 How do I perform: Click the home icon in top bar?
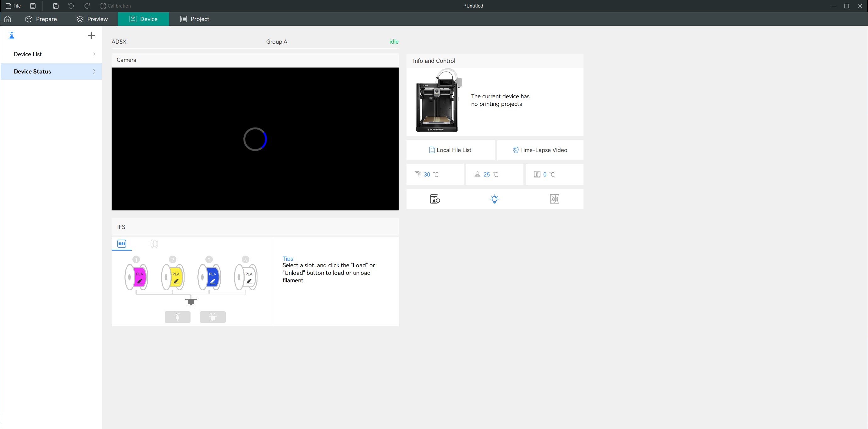(x=8, y=19)
